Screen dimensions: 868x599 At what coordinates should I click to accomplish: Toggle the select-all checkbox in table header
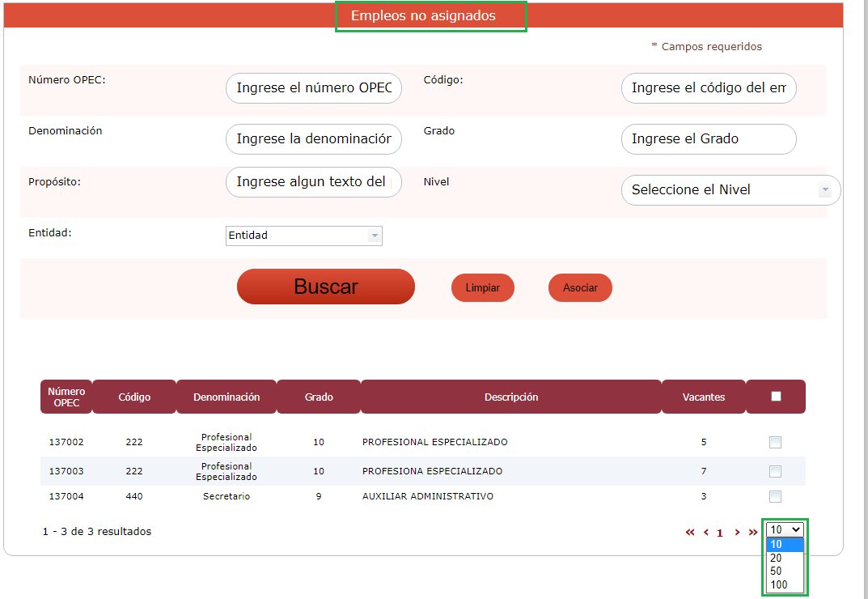[x=776, y=397]
